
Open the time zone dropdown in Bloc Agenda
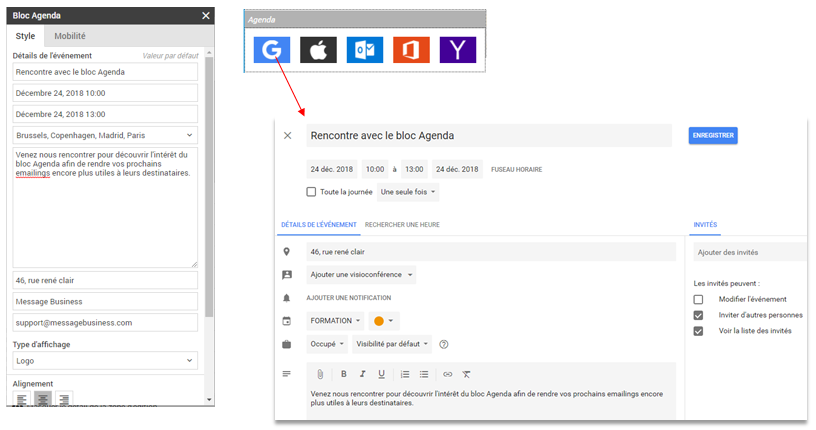point(105,135)
